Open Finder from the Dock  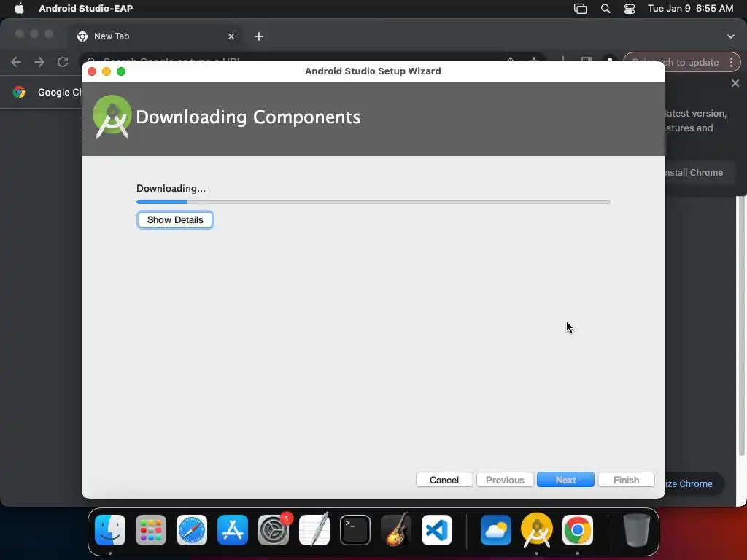click(110, 530)
